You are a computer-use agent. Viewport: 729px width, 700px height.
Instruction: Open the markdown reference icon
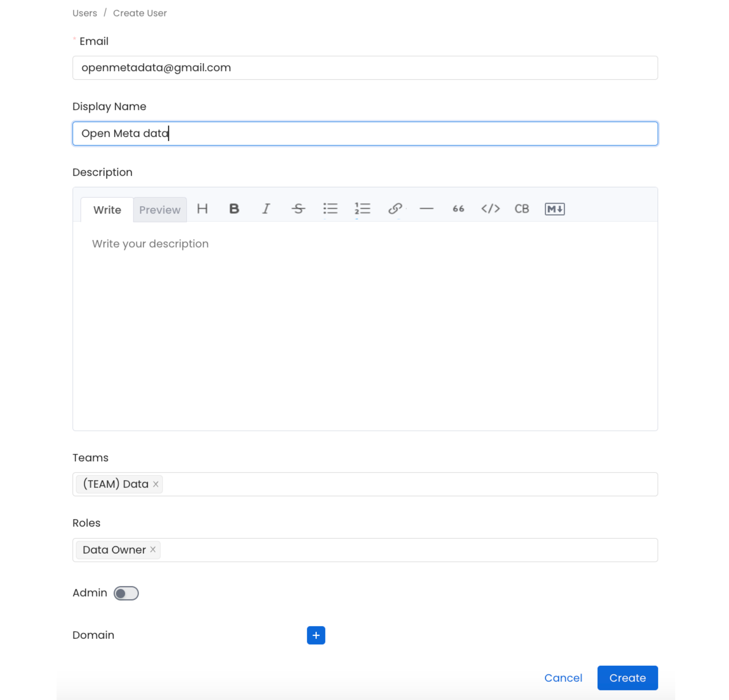554,209
